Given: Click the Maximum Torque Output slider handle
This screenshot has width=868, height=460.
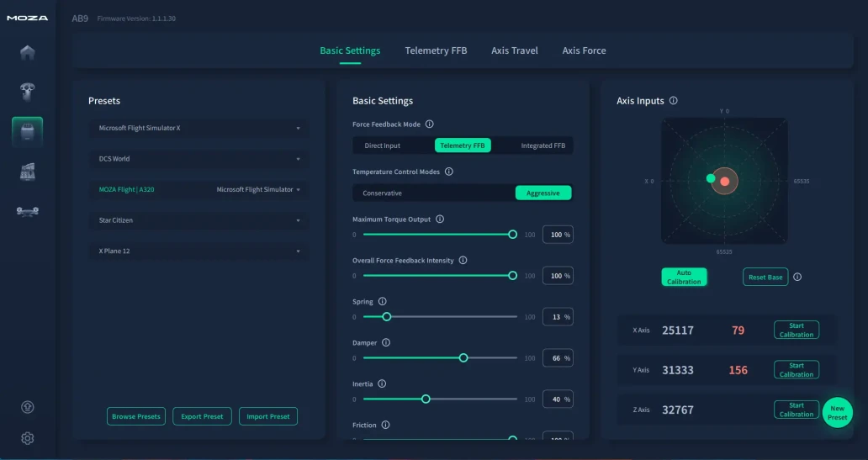Looking at the screenshot, I should point(512,235).
